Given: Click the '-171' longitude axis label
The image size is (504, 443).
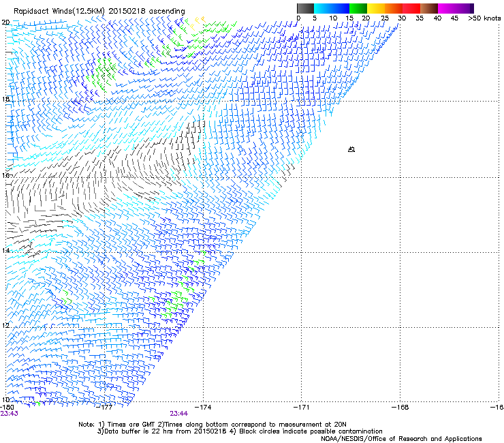Looking at the screenshot, I should 301,408.
